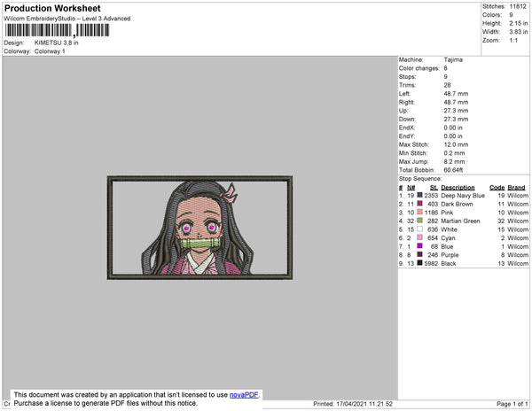The width and height of the screenshot is (532, 411).
Task: Click the Total Bobbin value '60.64ft'
Action: click(x=453, y=170)
